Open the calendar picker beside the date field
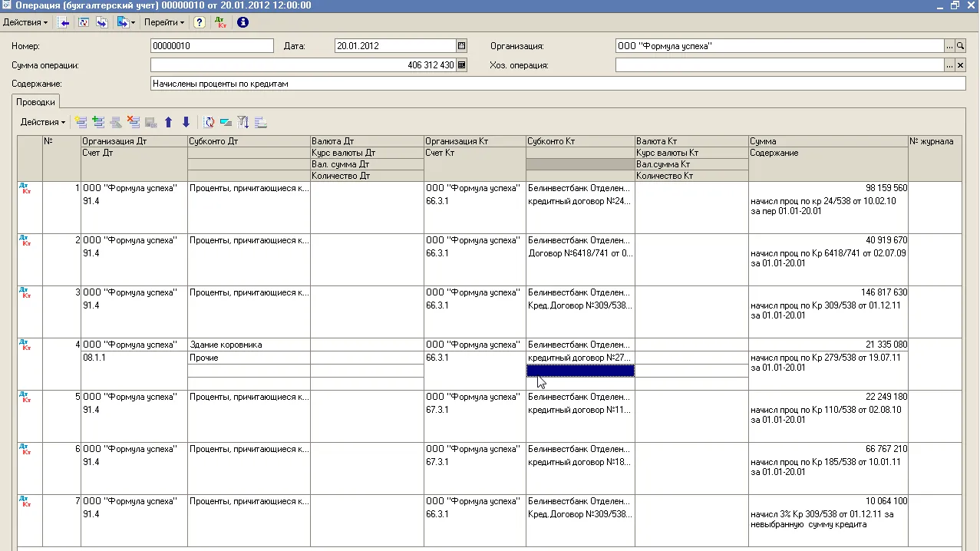 (x=461, y=46)
